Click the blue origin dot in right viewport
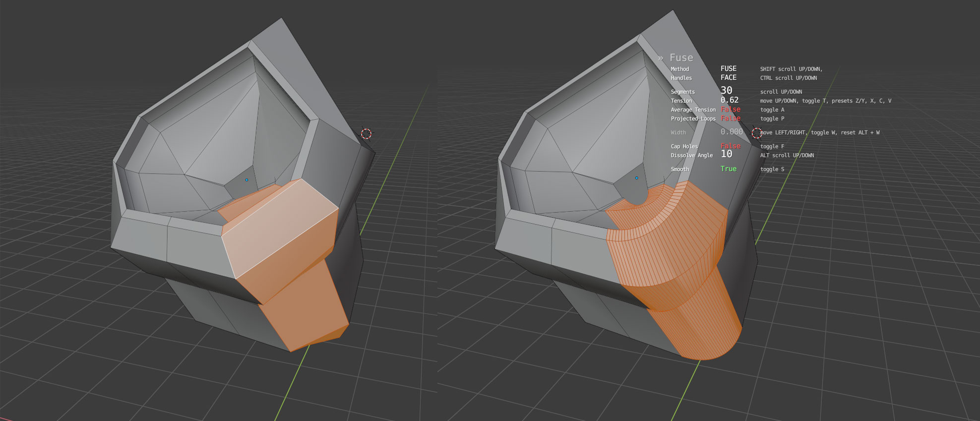Viewport: 980px width, 421px height. pyautogui.click(x=636, y=178)
